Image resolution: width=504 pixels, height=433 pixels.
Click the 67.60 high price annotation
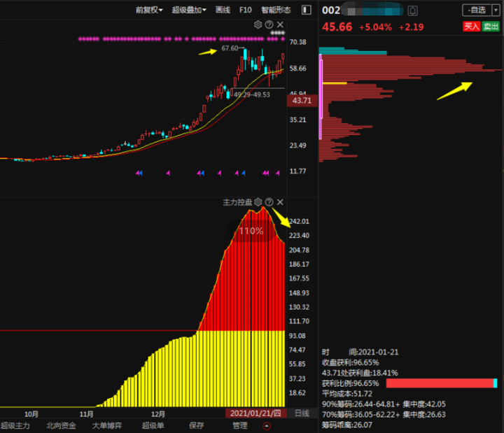230,48
